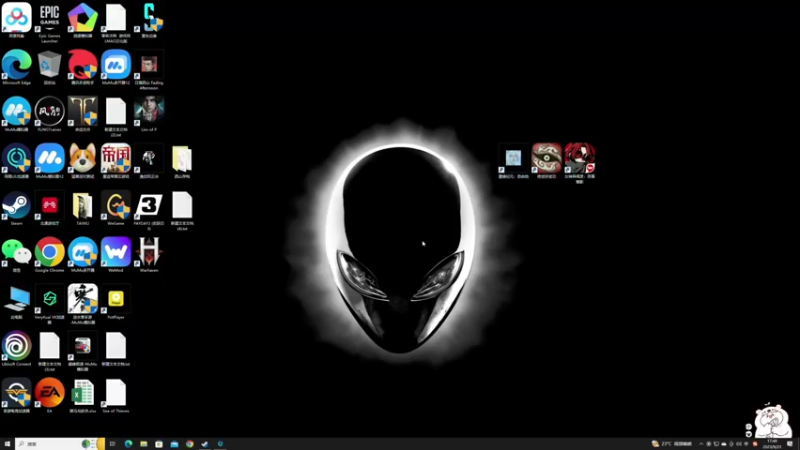
Task: Open Task View on the taskbar
Action: (112, 444)
